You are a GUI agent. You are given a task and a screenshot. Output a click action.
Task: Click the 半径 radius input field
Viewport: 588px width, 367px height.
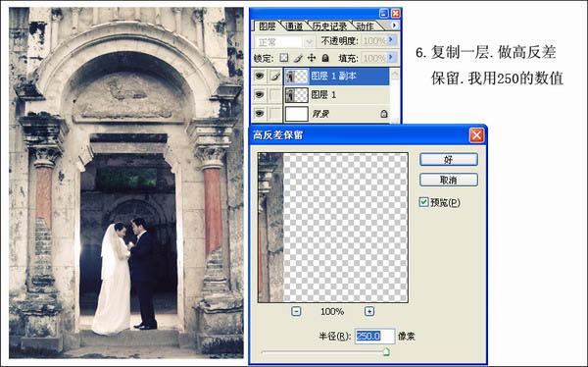tap(374, 336)
